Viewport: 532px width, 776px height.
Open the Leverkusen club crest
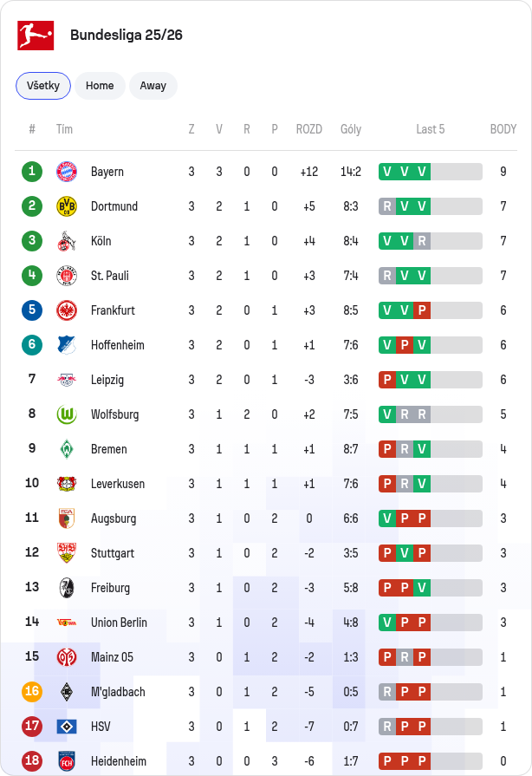67,484
